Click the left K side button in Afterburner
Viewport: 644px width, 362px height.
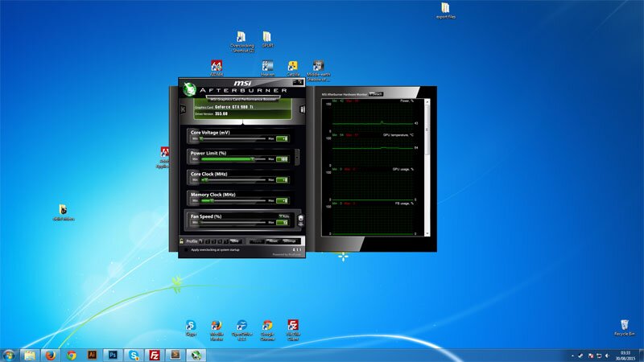pyautogui.click(x=183, y=109)
